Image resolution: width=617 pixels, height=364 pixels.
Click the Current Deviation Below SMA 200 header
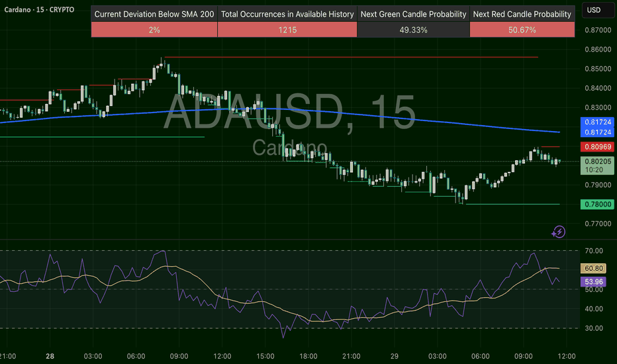[x=154, y=14]
